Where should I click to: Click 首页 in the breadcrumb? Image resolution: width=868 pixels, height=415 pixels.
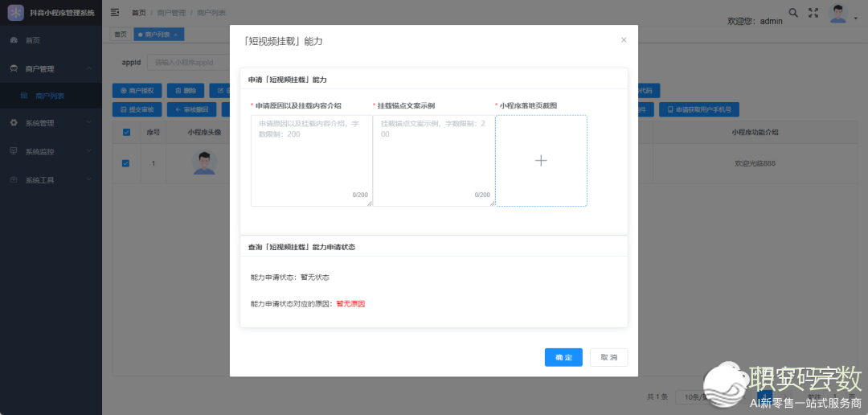(139, 13)
